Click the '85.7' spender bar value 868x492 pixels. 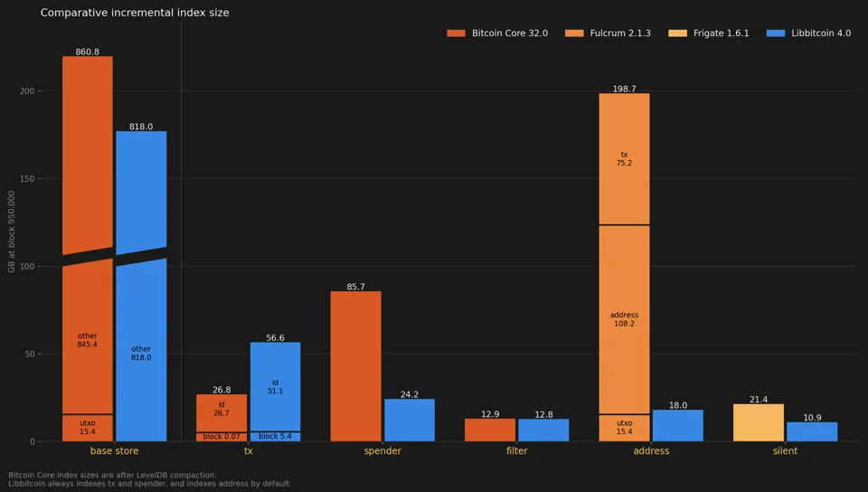[356, 287]
